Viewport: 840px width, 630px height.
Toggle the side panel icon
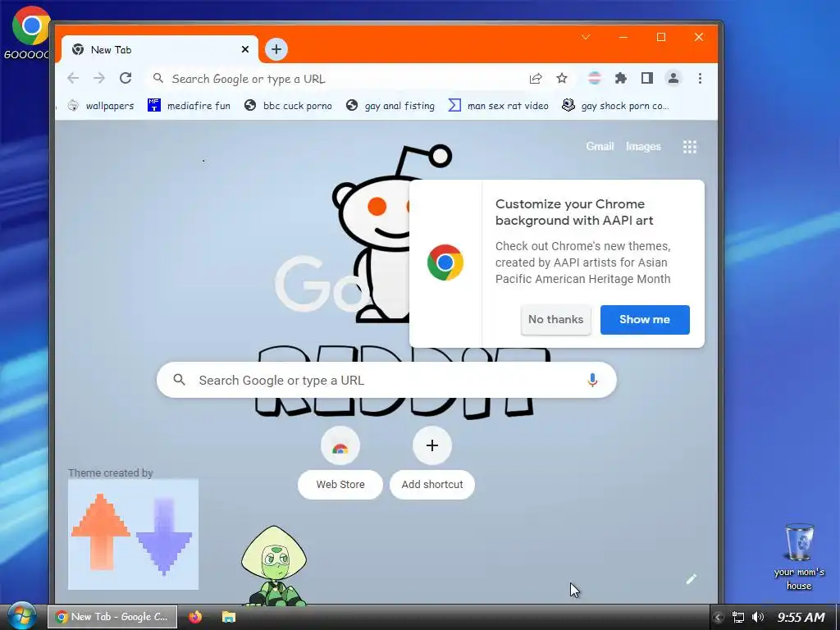[647, 78]
